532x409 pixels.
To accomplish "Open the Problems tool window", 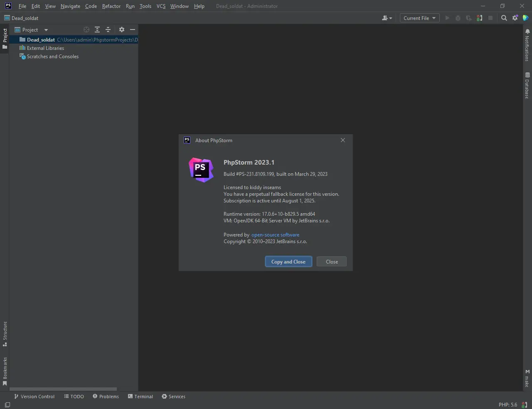I will [x=106, y=397].
